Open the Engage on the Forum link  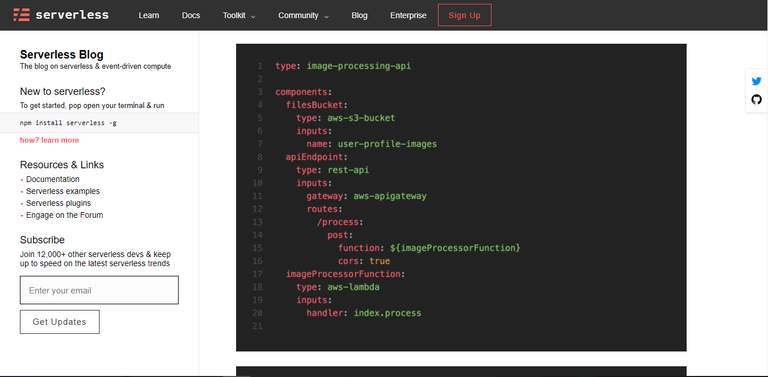pyautogui.click(x=64, y=215)
